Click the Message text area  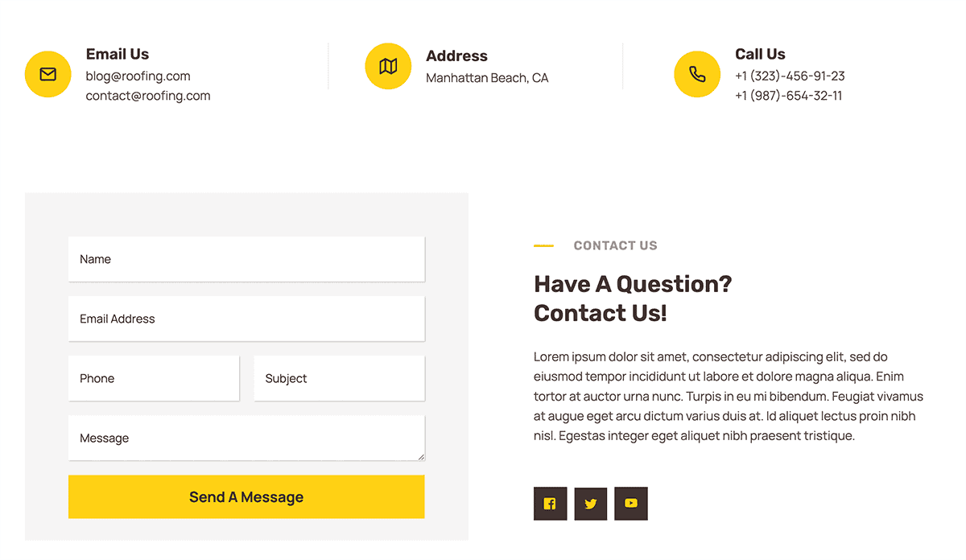[246, 438]
